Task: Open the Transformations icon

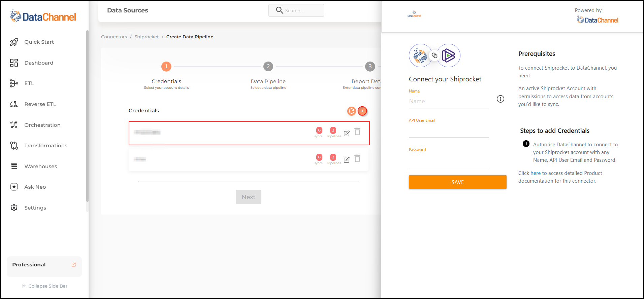Action: [x=14, y=146]
